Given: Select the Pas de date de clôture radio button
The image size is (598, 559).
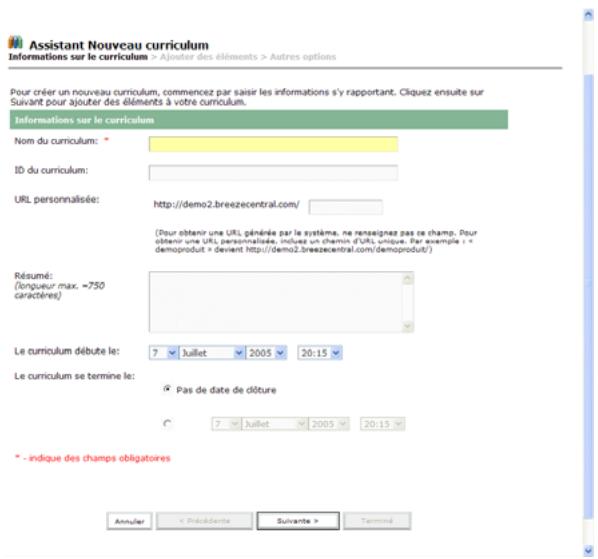Looking at the screenshot, I should point(167,389).
